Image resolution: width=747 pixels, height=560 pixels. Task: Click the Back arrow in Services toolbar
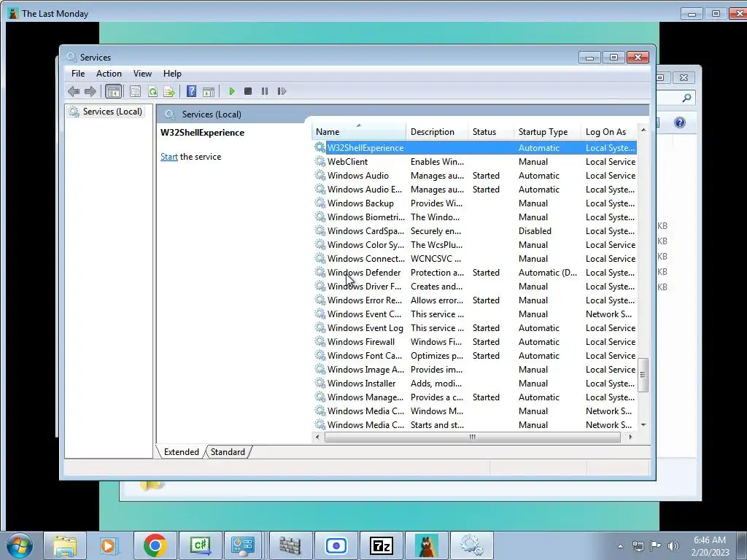(74, 91)
